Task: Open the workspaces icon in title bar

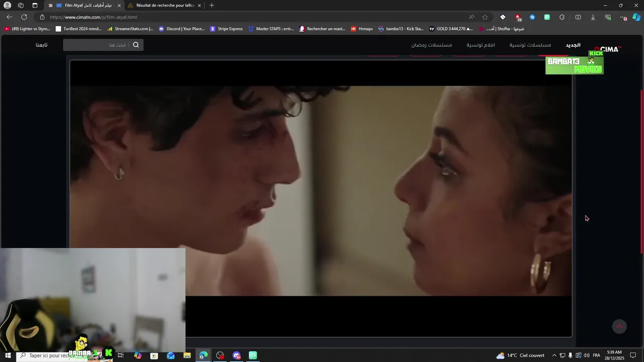Action: 21,6
